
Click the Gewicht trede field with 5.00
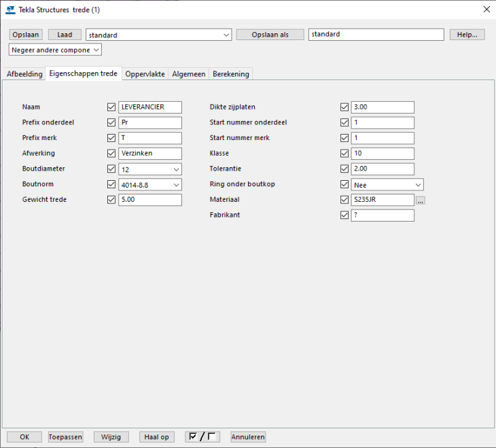150,200
